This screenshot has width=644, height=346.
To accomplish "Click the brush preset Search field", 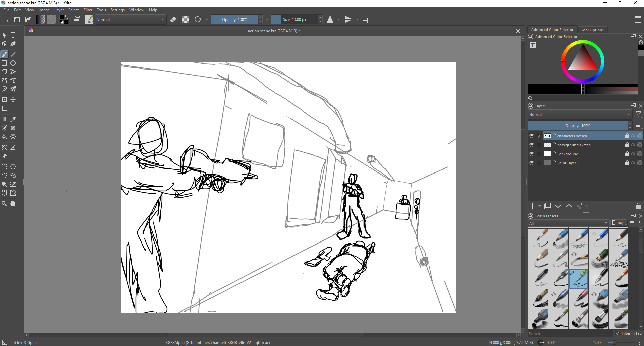I will [x=570, y=334].
